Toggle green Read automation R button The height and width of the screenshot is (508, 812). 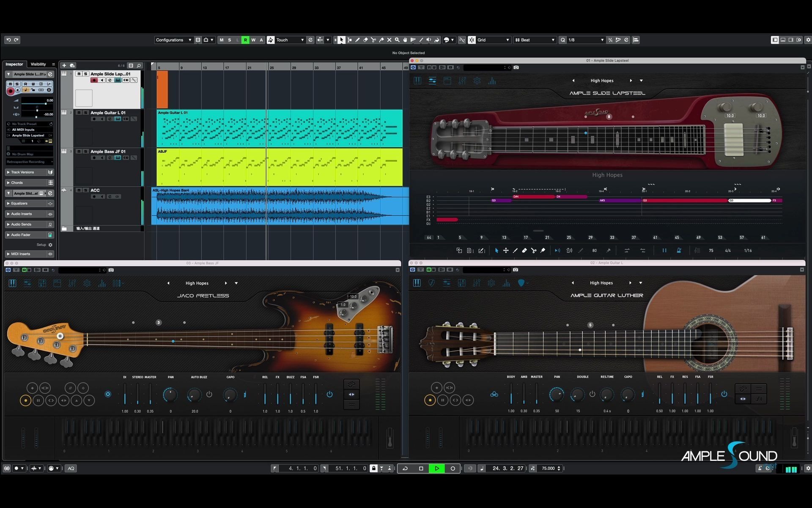pos(245,40)
